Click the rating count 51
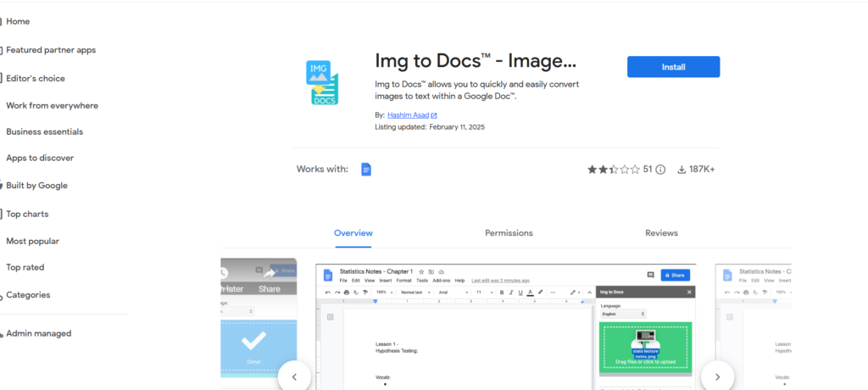 (x=648, y=170)
